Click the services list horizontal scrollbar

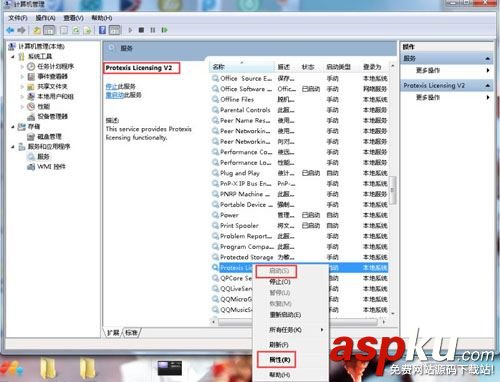tap(297, 322)
